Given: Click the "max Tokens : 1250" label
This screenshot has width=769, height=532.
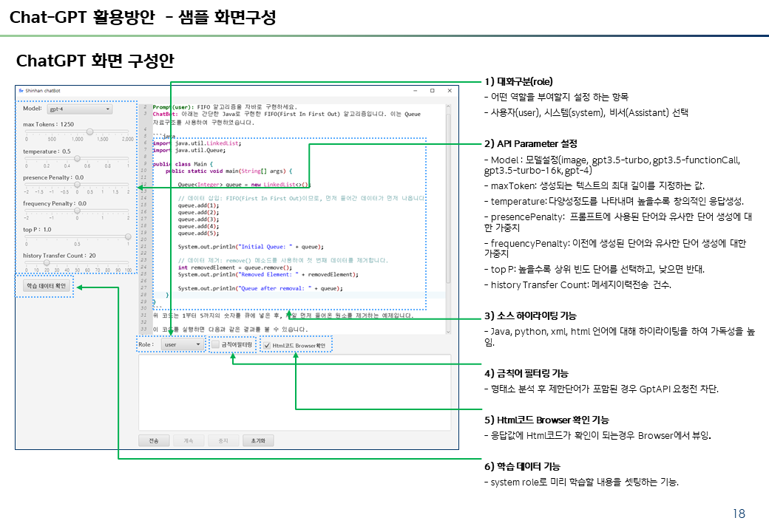Looking at the screenshot, I should point(48,124).
